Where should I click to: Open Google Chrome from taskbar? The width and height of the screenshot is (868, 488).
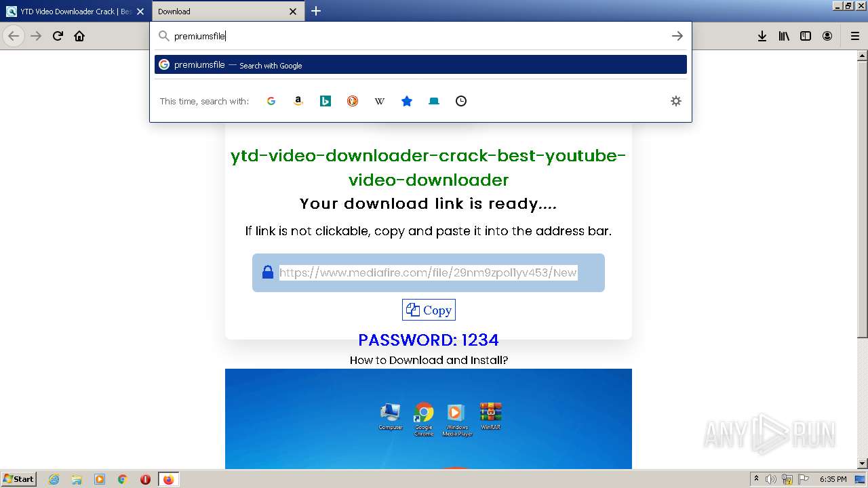coord(122,479)
